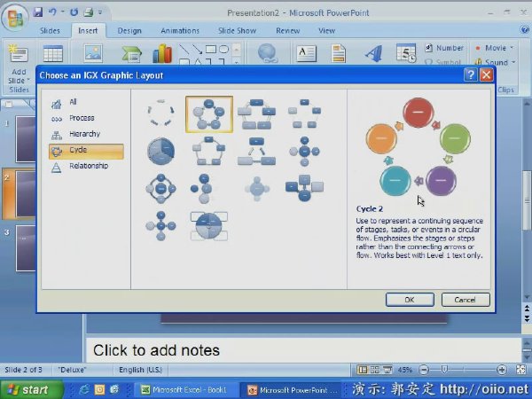Show All layouts category
Viewport: 532px width, 399px height.
pyautogui.click(x=86, y=102)
